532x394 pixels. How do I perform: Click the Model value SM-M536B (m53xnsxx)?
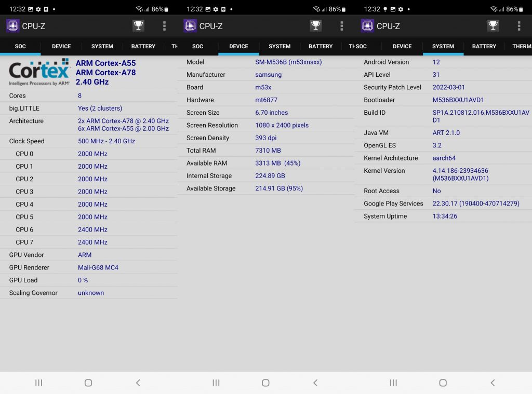288,62
